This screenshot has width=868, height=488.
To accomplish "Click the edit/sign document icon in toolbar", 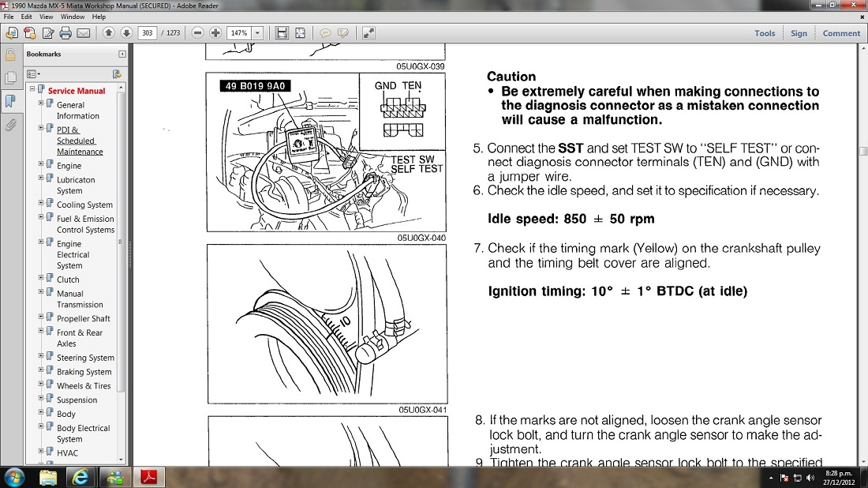I will pos(48,33).
